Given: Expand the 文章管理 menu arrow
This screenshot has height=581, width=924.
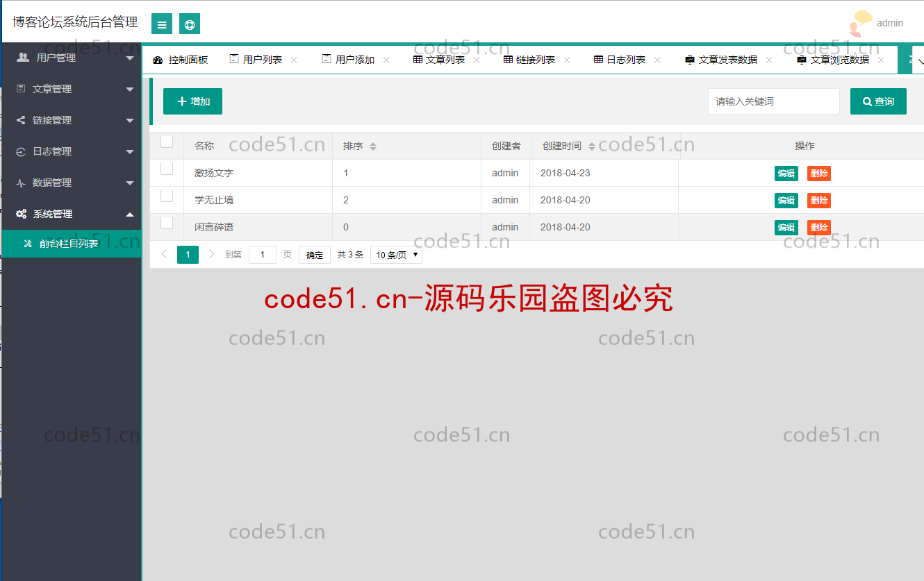Looking at the screenshot, I should (130, 90).
